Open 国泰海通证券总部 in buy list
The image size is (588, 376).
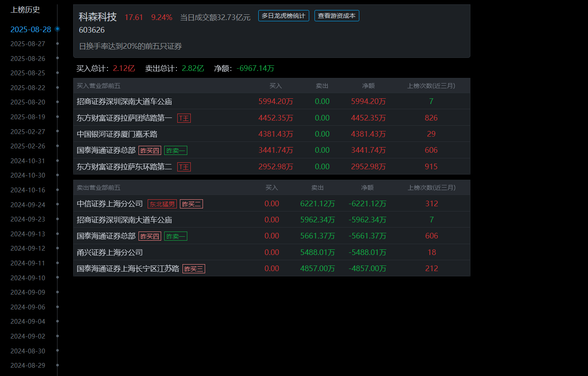pyautogui.click(x=106, y=150)
